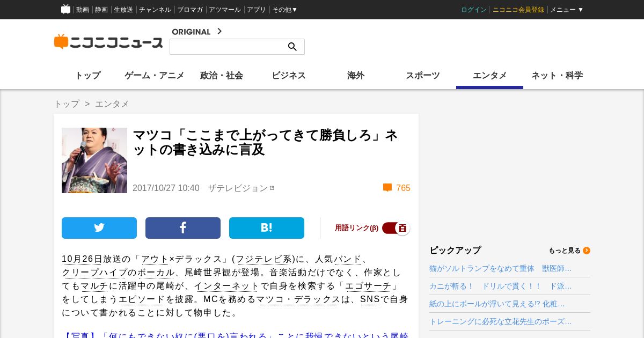
Task: Share article with the Twitter button
Action: [x=99, y=228]
